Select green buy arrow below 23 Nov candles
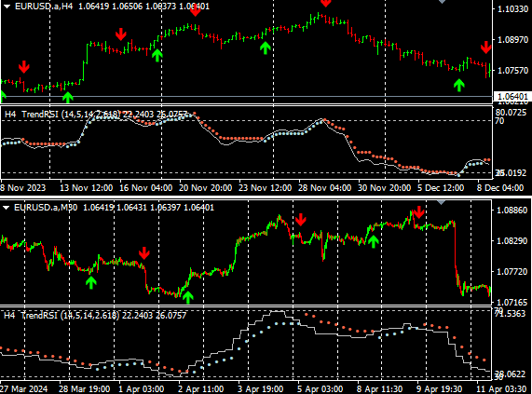532x394 pixels. click(x=265, y=48)
